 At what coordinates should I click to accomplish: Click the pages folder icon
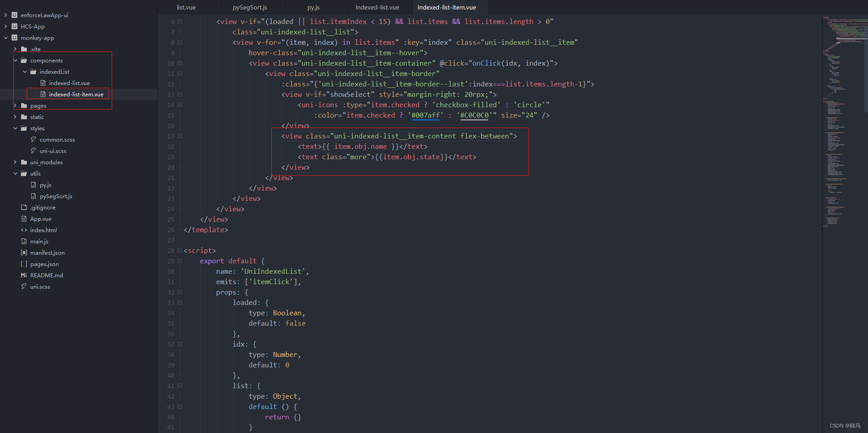[x=24, y=105]
